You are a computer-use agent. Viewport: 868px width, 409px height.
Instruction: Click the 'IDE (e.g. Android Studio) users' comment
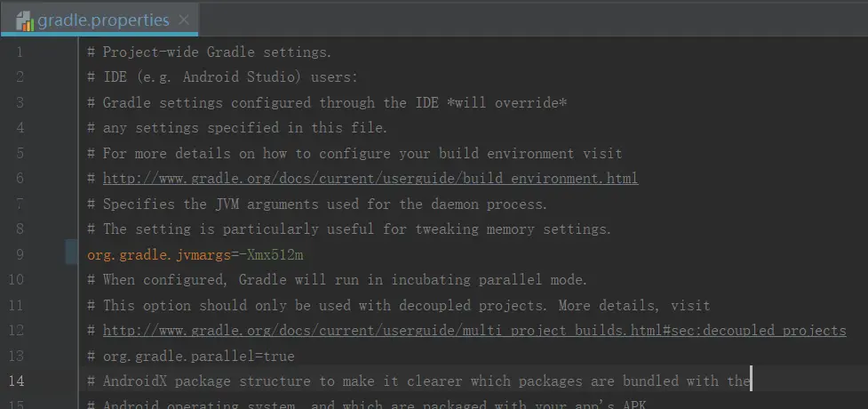click(x=222, y=77)
